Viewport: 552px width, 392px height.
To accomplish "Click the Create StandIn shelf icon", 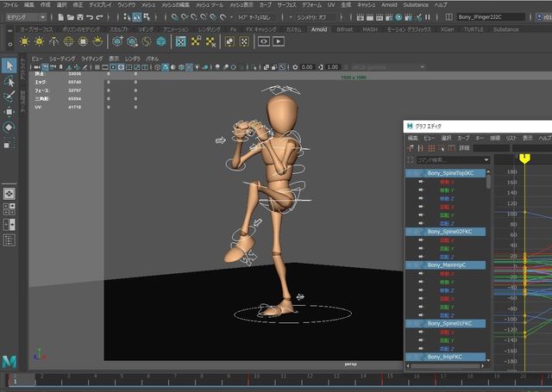I will (117, 41).
